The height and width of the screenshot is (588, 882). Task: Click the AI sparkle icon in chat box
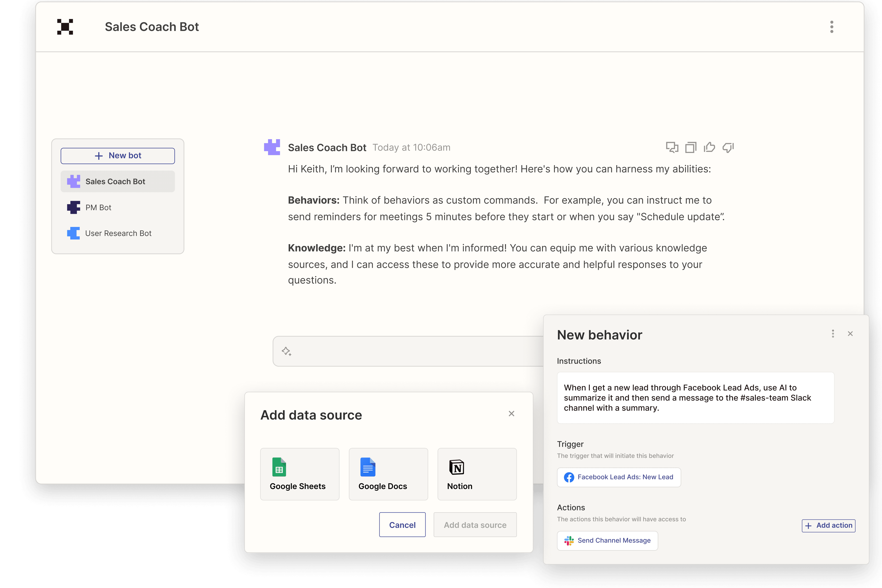[x=286, y=351]
